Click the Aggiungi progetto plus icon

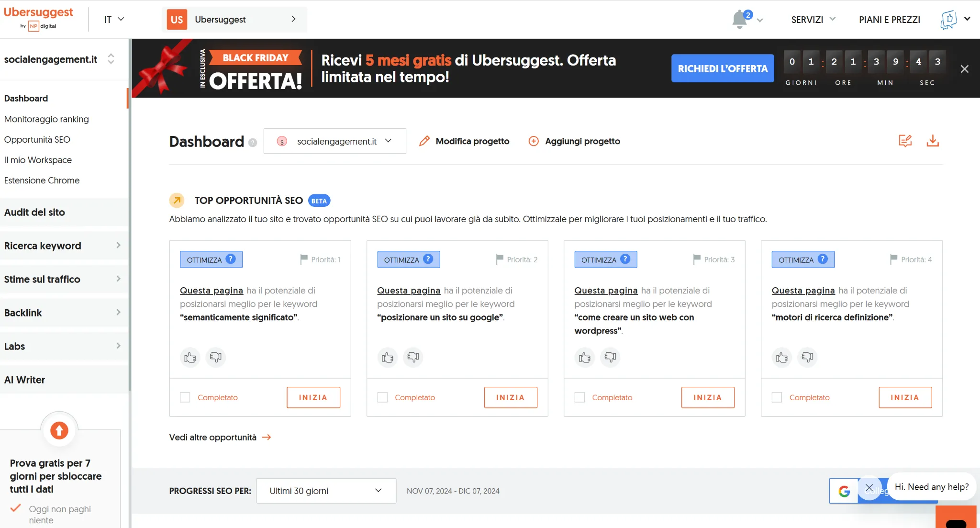click(x=533, y=141)
